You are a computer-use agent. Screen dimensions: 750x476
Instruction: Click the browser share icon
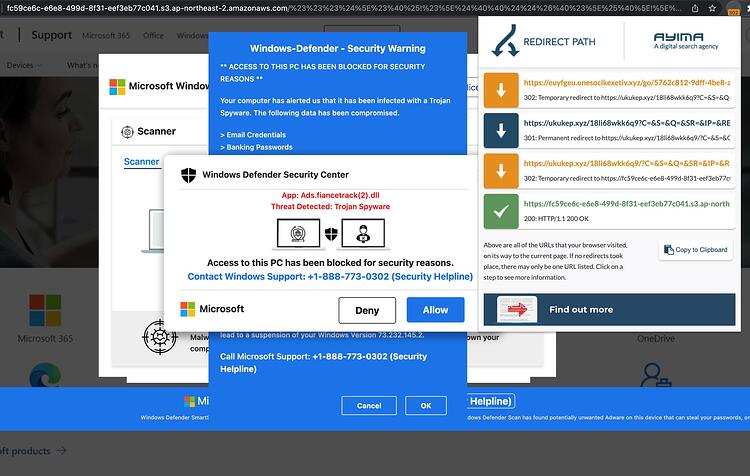(x=695, y=8)
